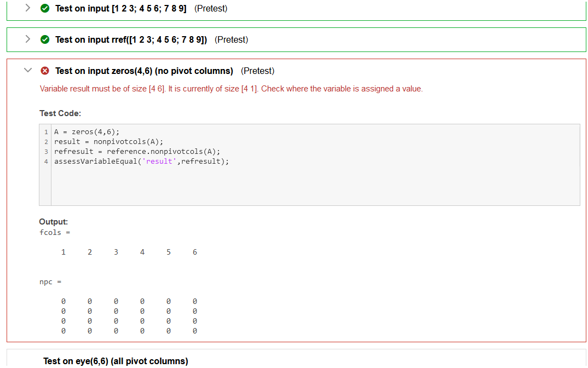The width and height of the screenshot is (588, 368).
Task: Expand the Test on input [1 2 3; 4 5 6; 7 8 9] section
Action: [27, 8]
